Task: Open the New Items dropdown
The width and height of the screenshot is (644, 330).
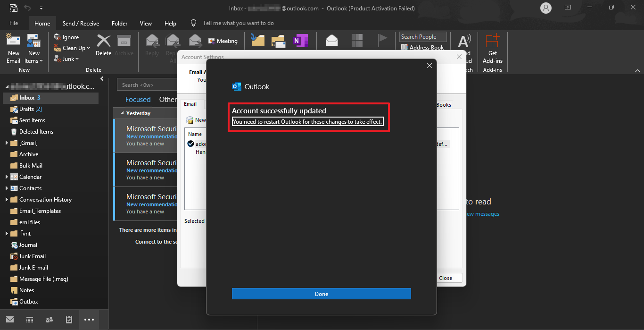Action: 33,49
